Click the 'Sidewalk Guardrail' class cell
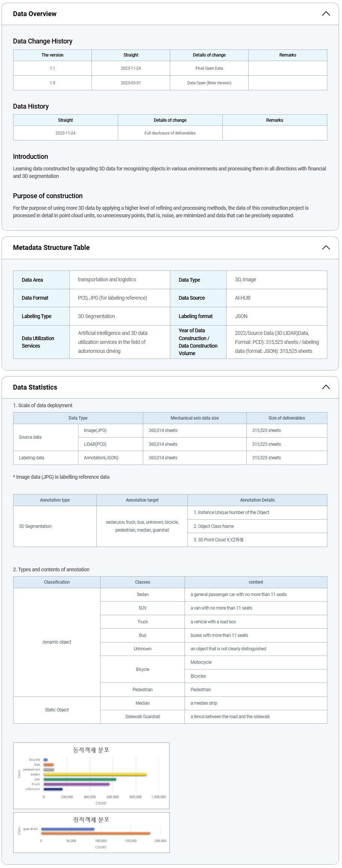Viewport: 342px width, 868px height. click(142, 717)
